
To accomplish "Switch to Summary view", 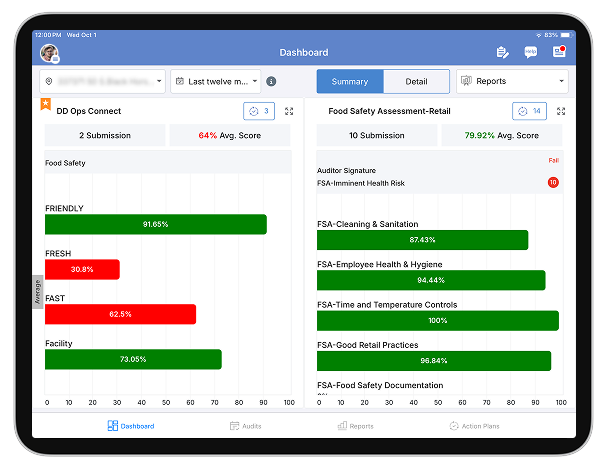I will click(x=350, y=81).
